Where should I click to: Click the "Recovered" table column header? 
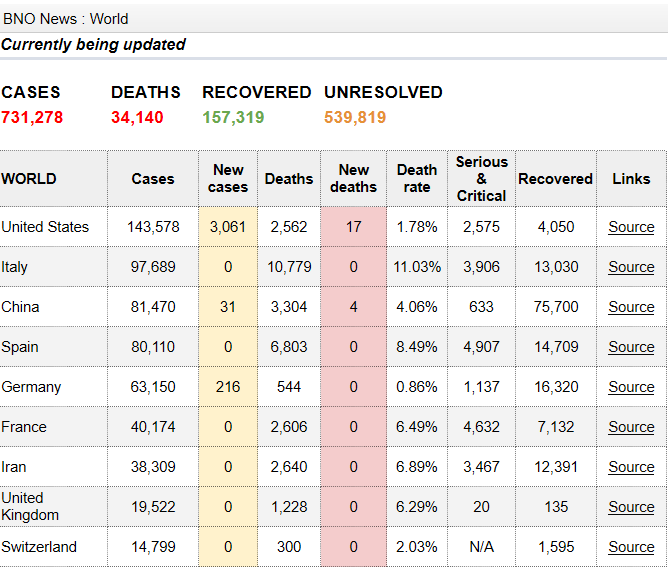[555, 179]
